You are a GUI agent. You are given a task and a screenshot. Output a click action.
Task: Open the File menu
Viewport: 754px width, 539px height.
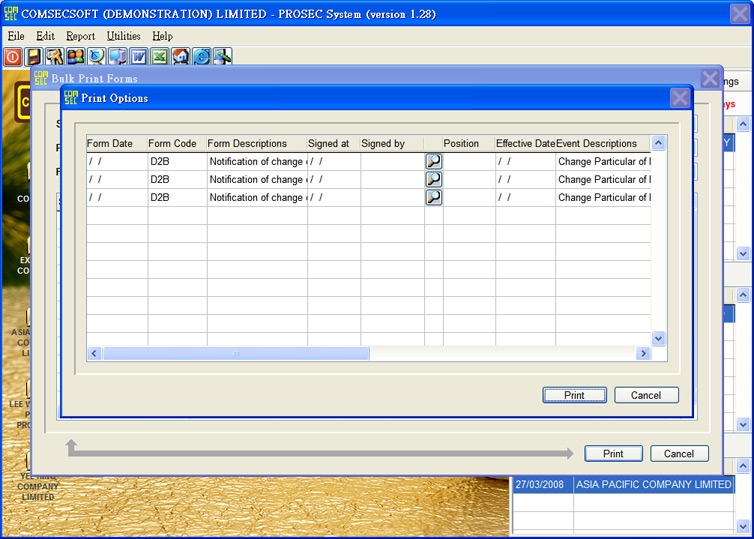click(x=15, y=36)
